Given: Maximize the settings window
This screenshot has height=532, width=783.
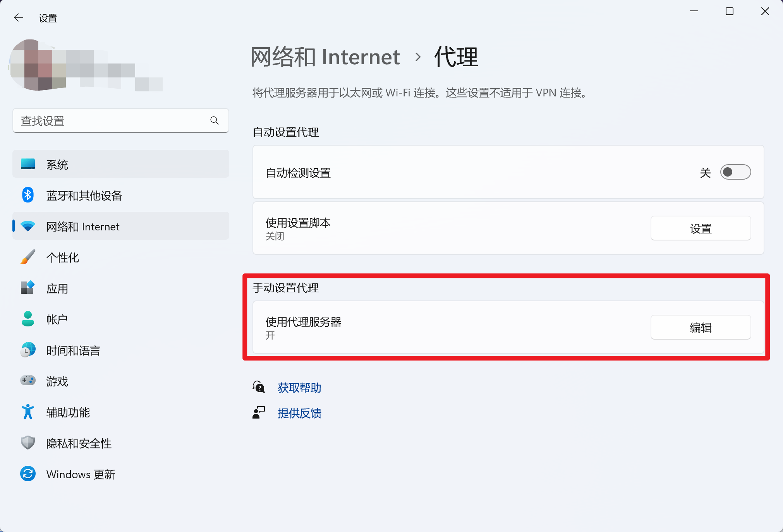Looking at the screenshot, I should [730, 11].
